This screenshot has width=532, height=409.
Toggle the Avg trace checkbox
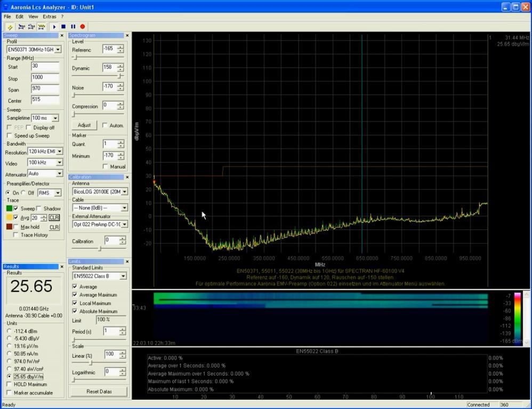coord(15,217)
